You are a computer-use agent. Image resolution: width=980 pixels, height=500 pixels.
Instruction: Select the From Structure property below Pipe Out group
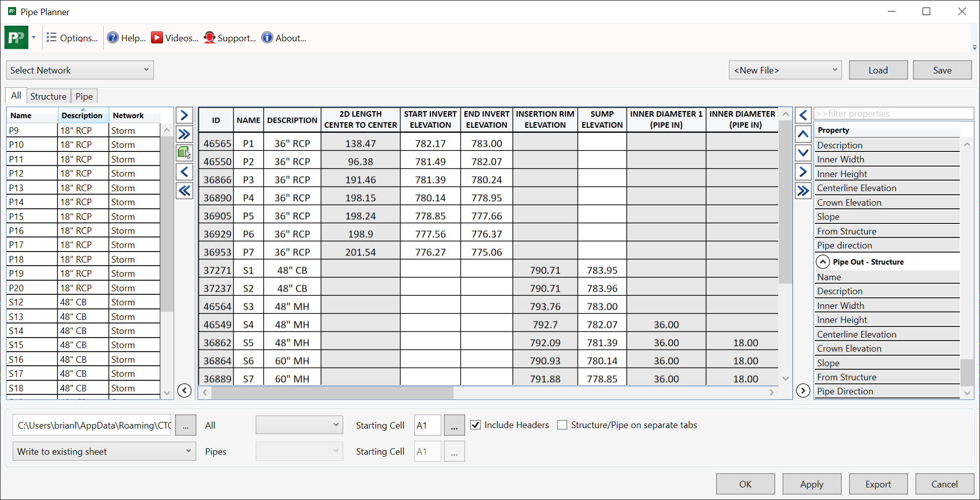click(x=887, y=377)
